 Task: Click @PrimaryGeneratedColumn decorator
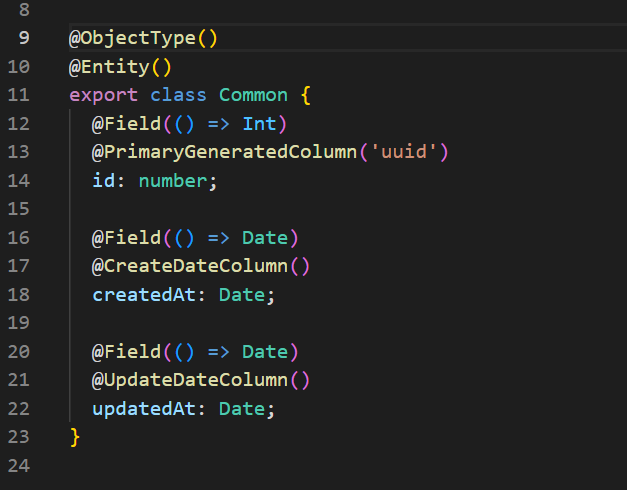[x=224, y=152]
